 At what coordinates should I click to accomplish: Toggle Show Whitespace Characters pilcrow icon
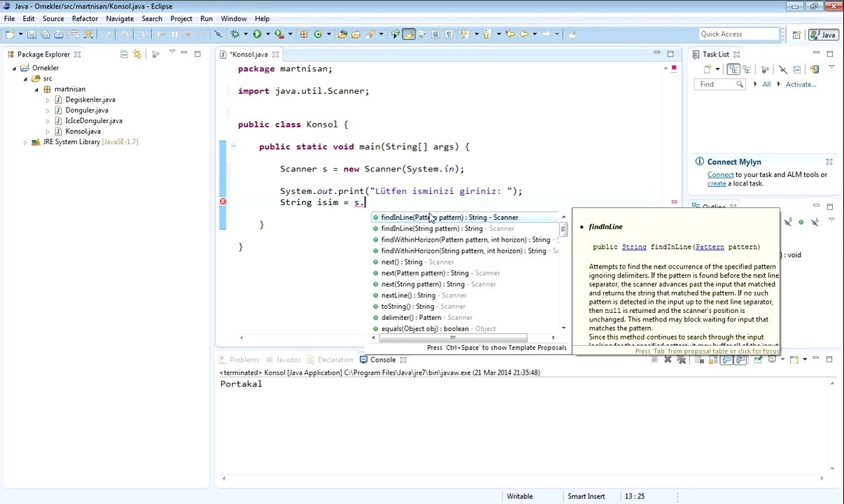click(x=448, y=34)
